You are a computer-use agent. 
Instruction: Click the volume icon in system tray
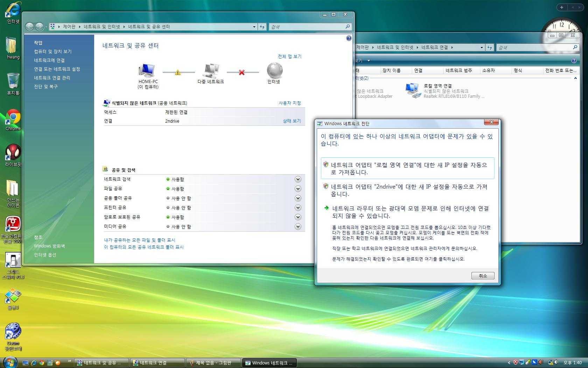coord(556,362)
